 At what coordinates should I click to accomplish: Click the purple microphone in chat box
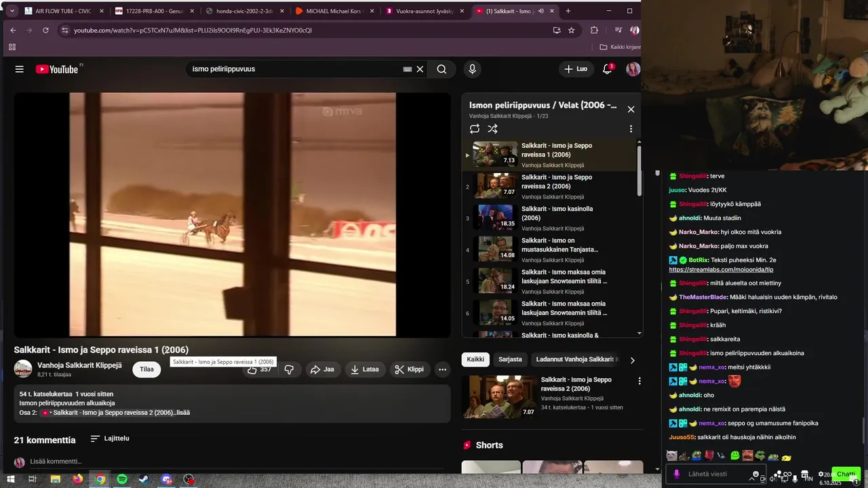tap(676, 474)
